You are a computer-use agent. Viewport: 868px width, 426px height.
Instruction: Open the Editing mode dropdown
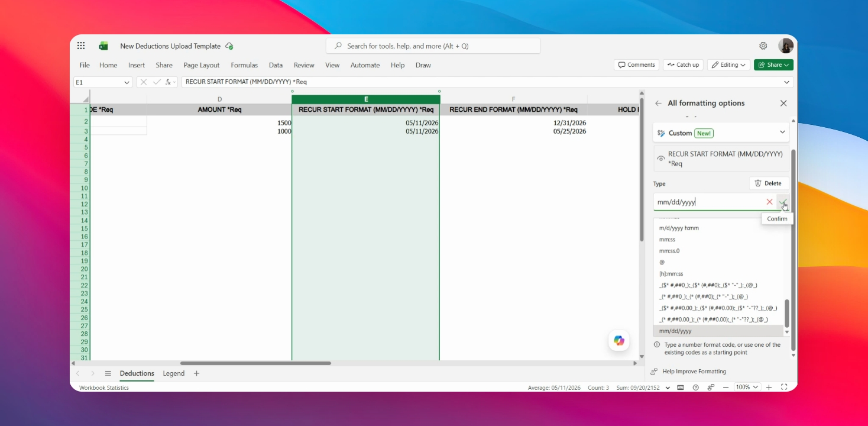pyautogui.click(x=728, y=65)
